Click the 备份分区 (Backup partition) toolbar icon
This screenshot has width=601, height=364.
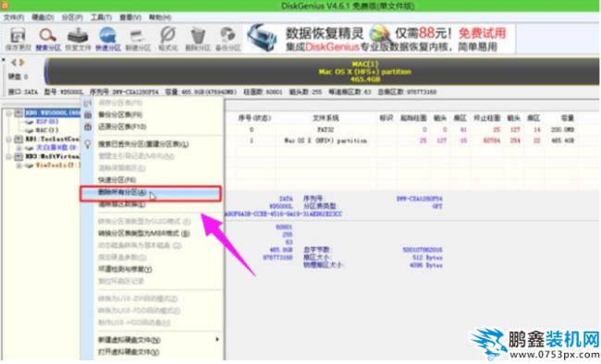click(227, 38)
